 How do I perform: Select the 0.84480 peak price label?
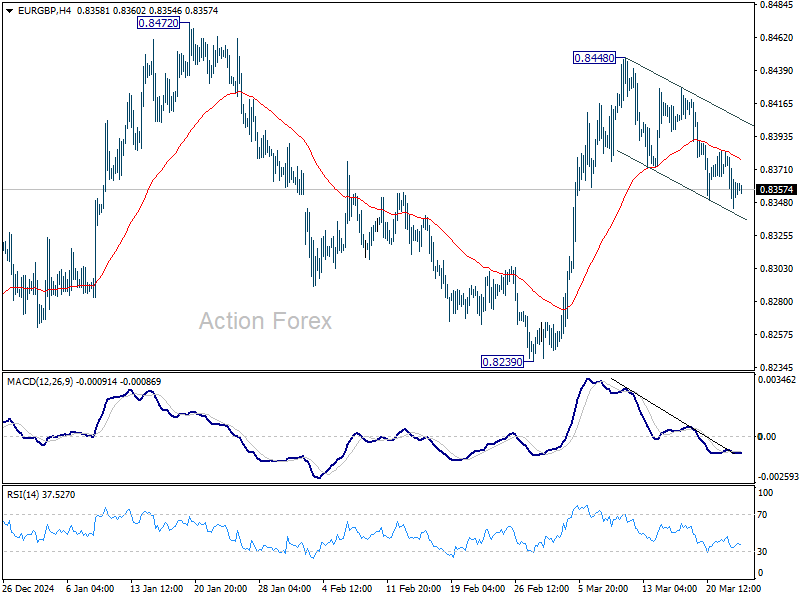[x=594, y=58]
